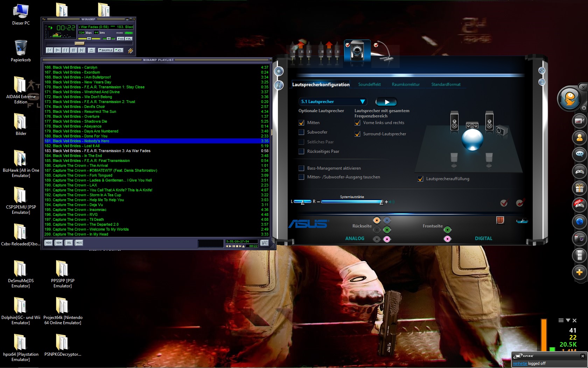Enable Subwoofer checkbox

point(301,132)
